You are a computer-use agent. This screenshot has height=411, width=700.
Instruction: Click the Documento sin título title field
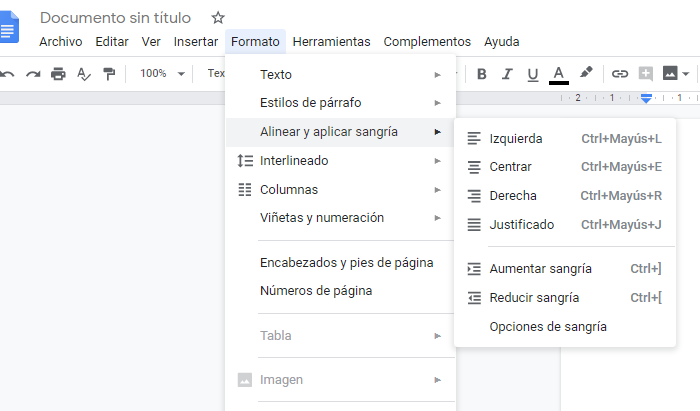coord(117,18)
